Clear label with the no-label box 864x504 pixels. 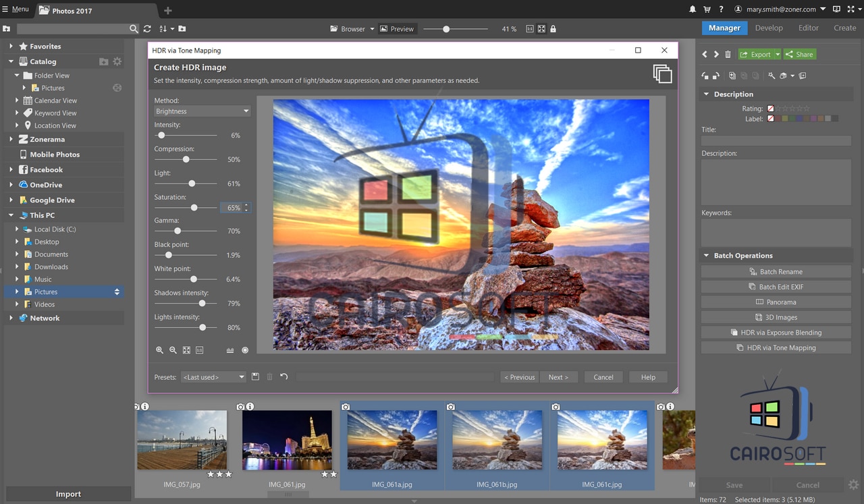(770, 118)
